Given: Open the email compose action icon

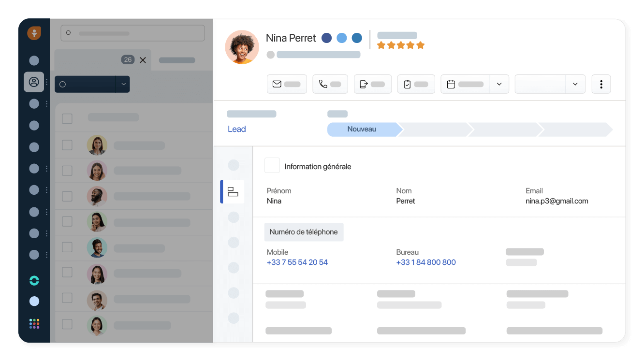Looking at the screenshot, I should (x=277, y=84).
